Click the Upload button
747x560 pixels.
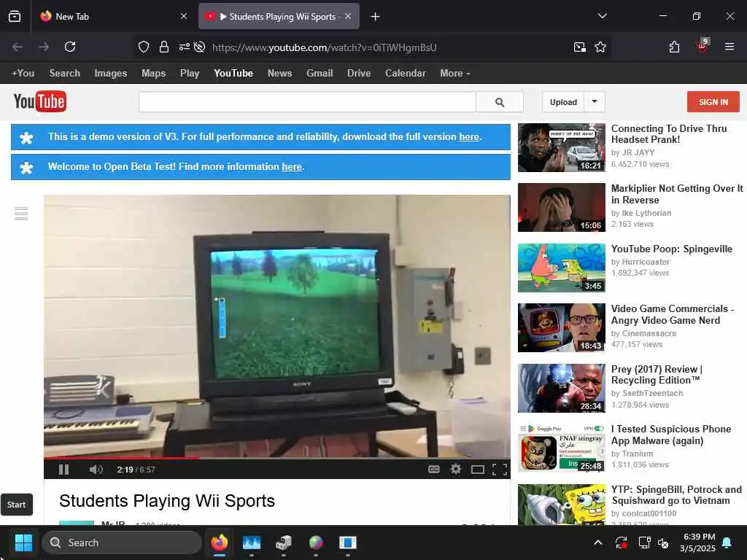tap(563, 102)
